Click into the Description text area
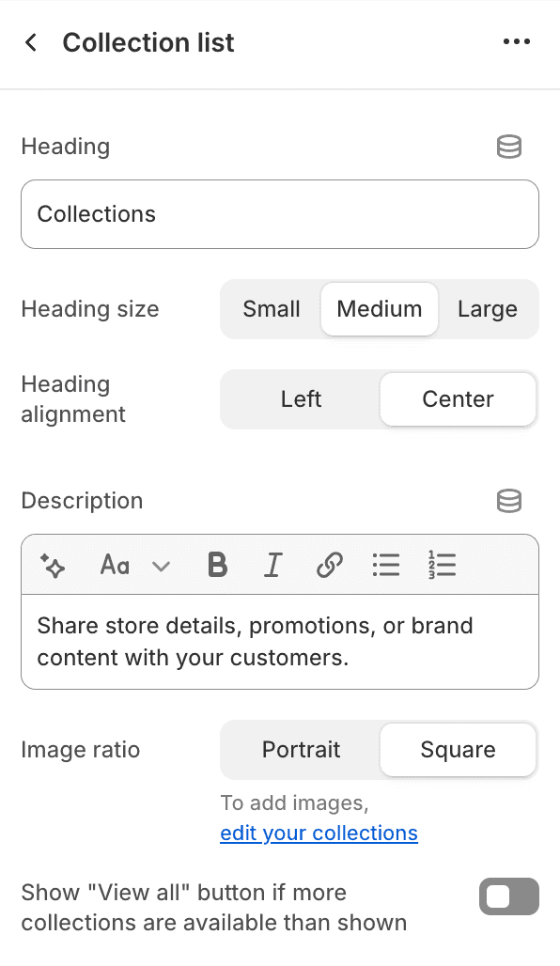The height and width of the screenshot is (966, 560). [x=280, y=641]
